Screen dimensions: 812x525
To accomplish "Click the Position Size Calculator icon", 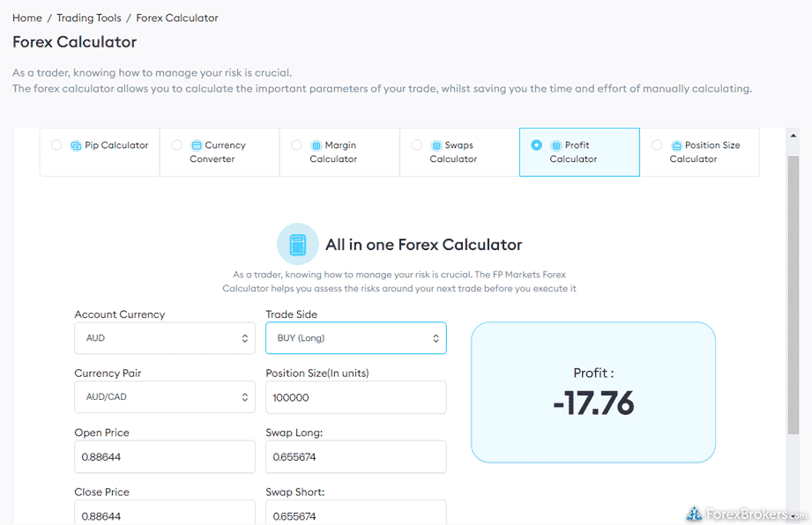I will [676, 145].
